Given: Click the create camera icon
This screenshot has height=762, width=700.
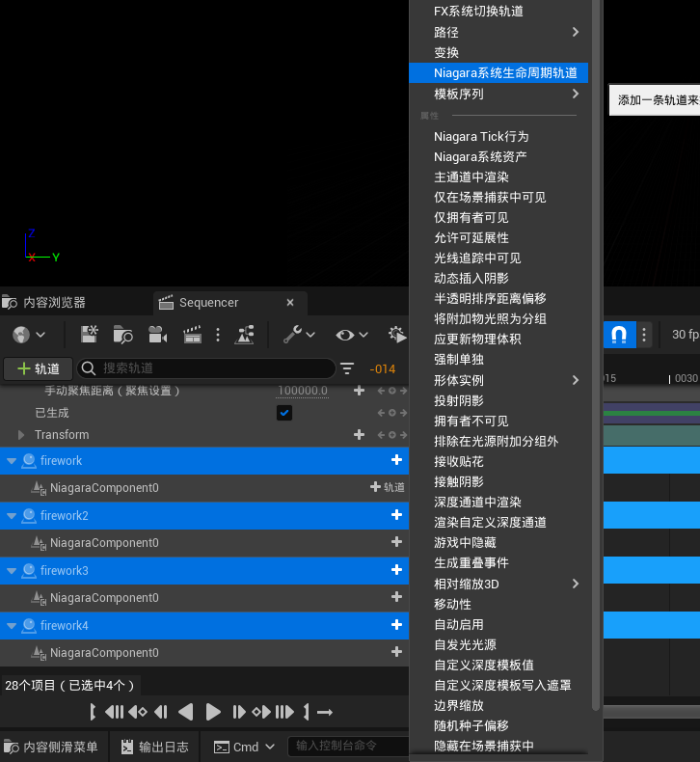Looking at the screenshot, I should click(157, 335).
